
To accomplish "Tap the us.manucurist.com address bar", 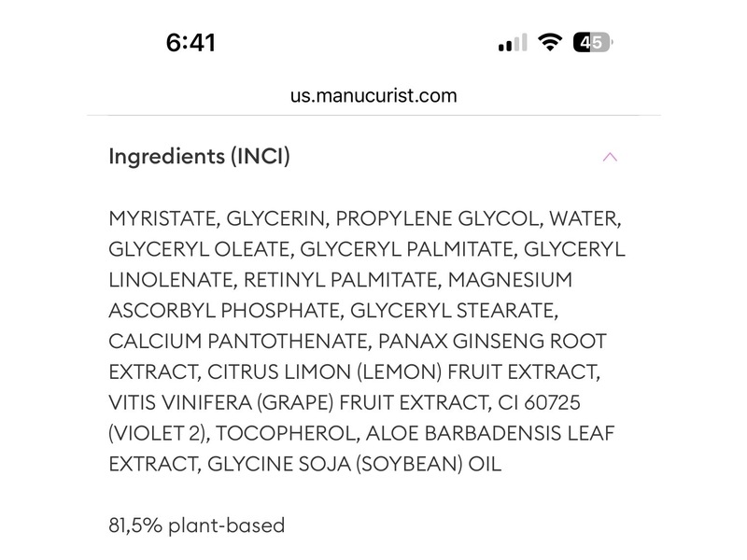I will pyautogui.click(x=373, y=95).
